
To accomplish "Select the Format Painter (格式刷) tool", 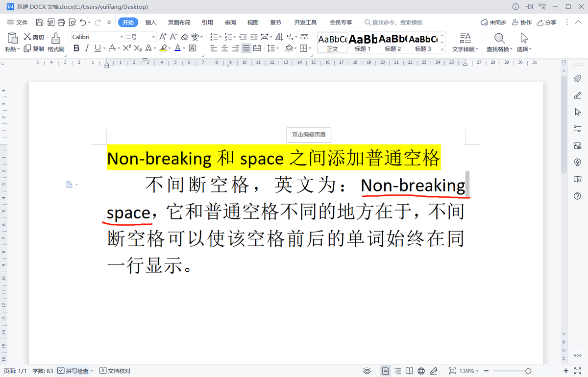I will [x=56, y=42].
